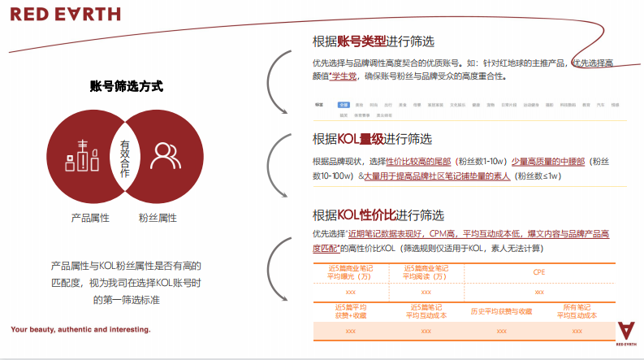Click the 近5篇平均获赞+收藏 table header
Screen dimensions: 644x360
click(x=350, y=311)
